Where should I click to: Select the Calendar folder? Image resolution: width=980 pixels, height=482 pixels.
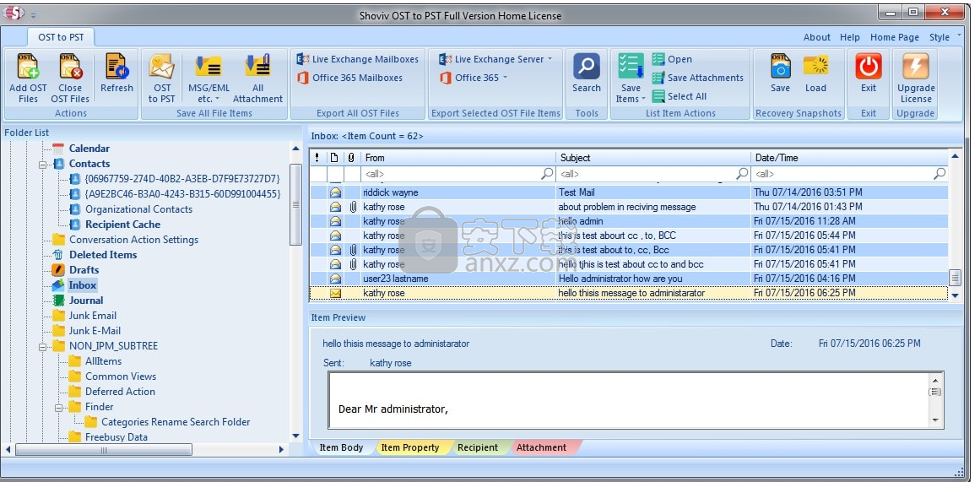[89, 149]
